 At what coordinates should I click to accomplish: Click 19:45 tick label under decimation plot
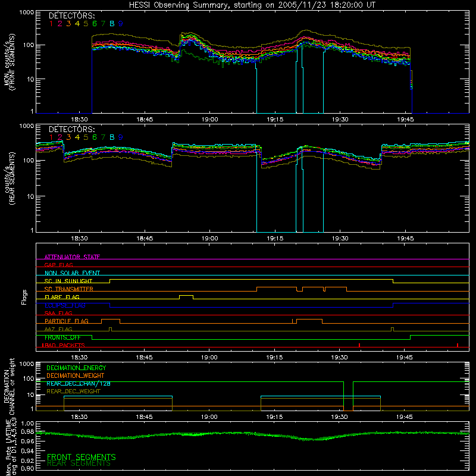coord(405,417)
